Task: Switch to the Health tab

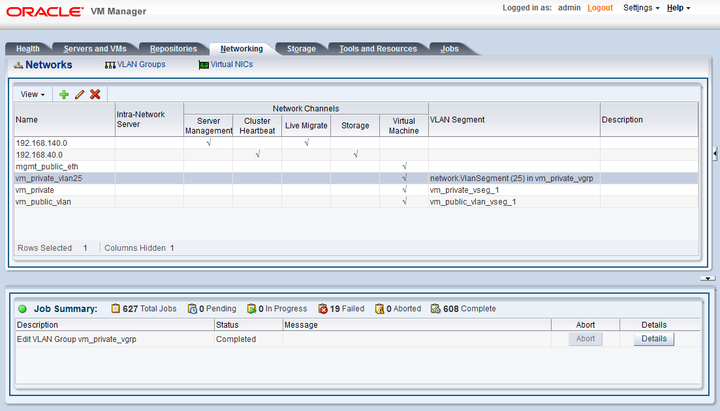Action: 28,49
